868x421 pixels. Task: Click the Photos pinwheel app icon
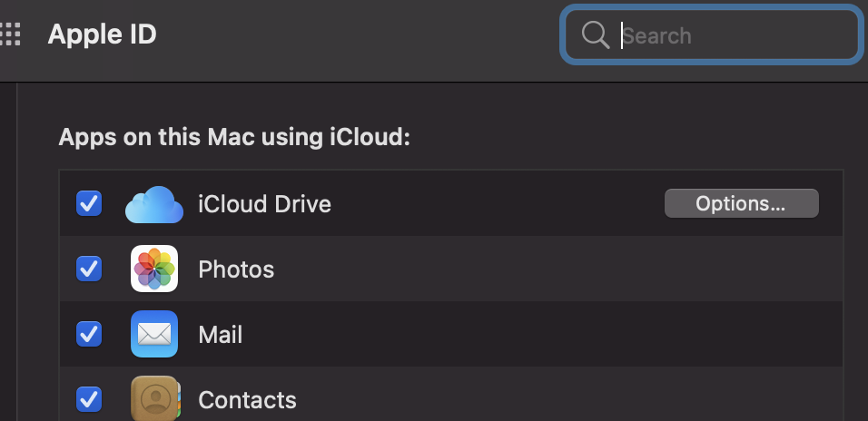[x=153, y=269]
